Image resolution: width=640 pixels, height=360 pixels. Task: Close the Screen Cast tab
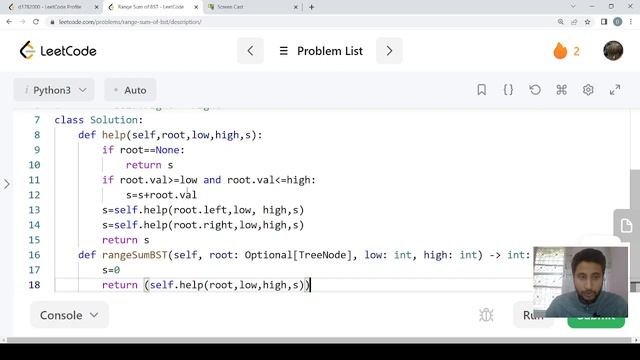tap(296, 7)
